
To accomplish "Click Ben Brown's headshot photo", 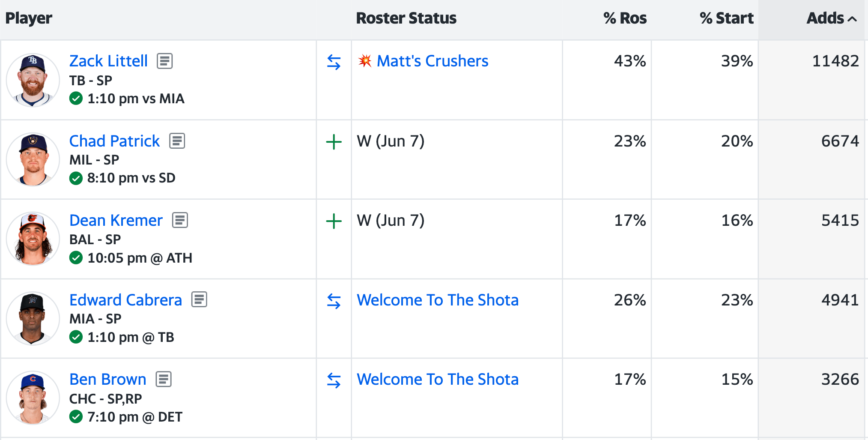I will point(33,398).
